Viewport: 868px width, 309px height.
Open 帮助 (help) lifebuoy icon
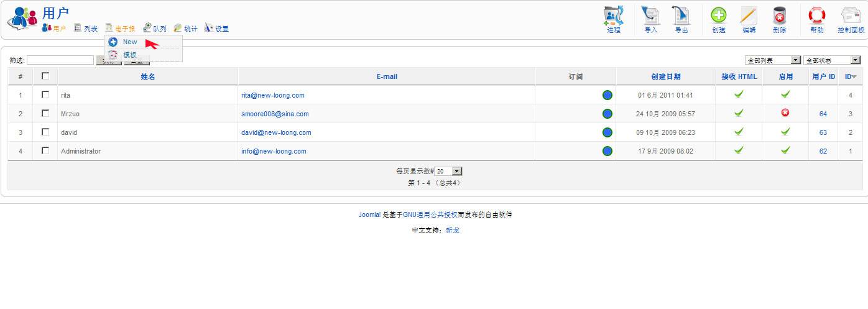point(816,19)
